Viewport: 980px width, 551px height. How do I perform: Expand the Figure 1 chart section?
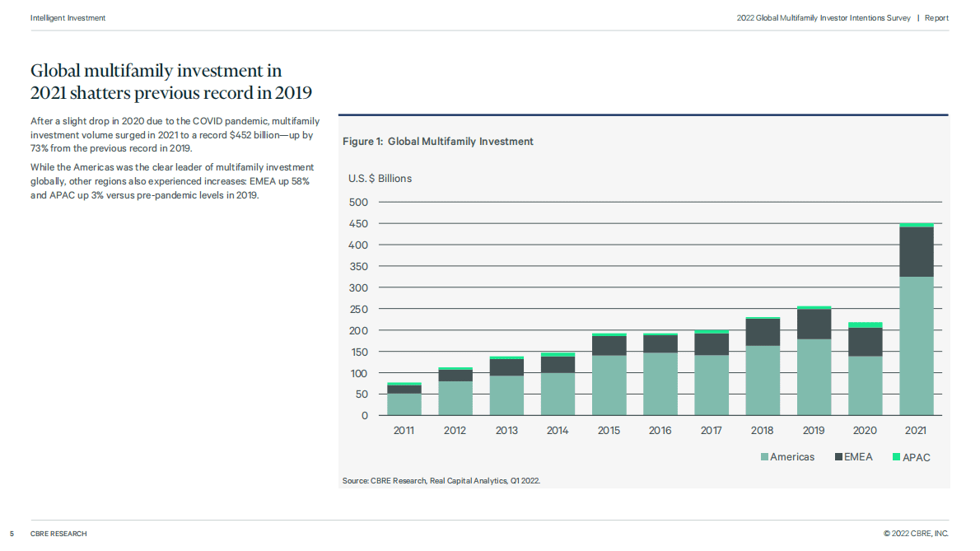pos(437,141)
